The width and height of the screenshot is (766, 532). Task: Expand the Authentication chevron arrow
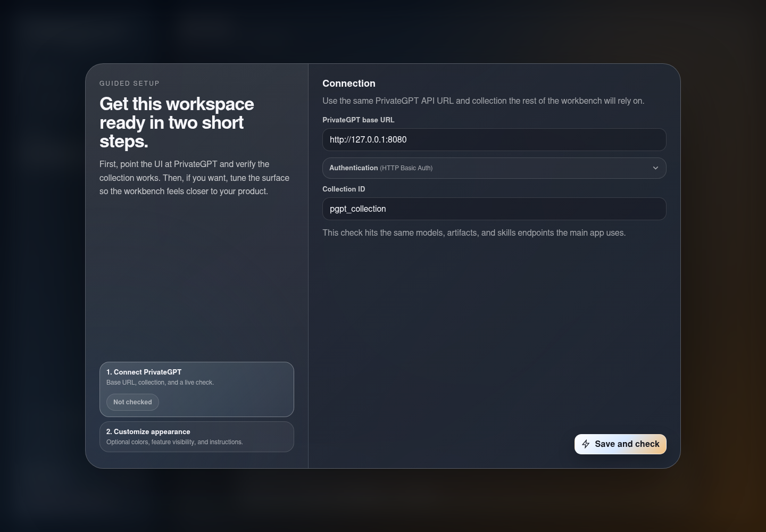tap(655, 168)
